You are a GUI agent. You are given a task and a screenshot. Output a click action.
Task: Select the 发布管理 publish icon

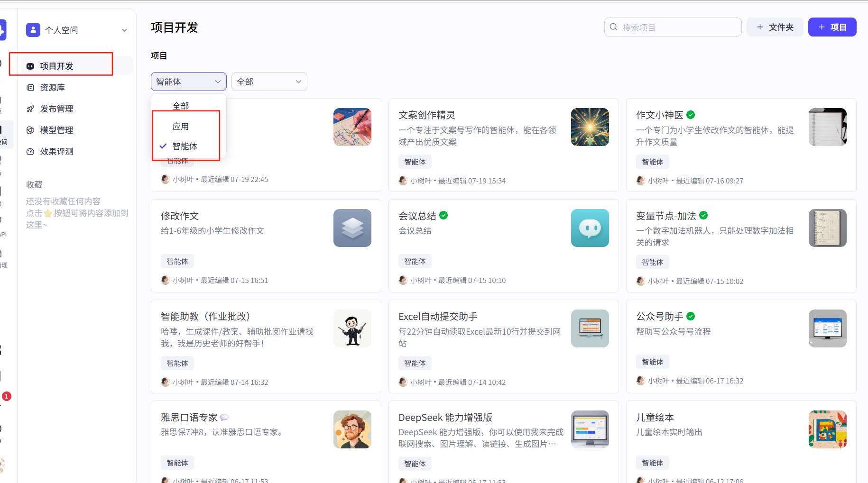30,109
